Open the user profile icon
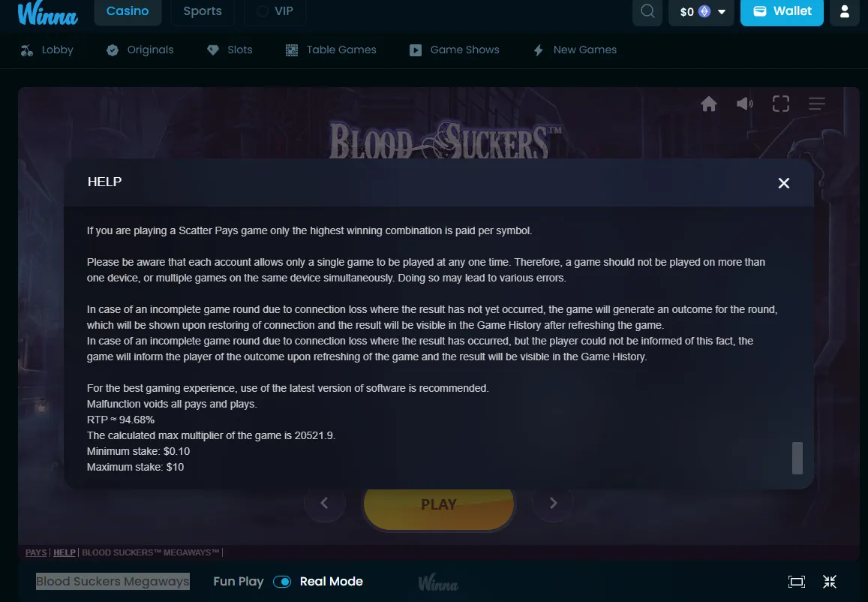This screenshot has height=602, width=868. pyautogui.click(x=845, y=11)
